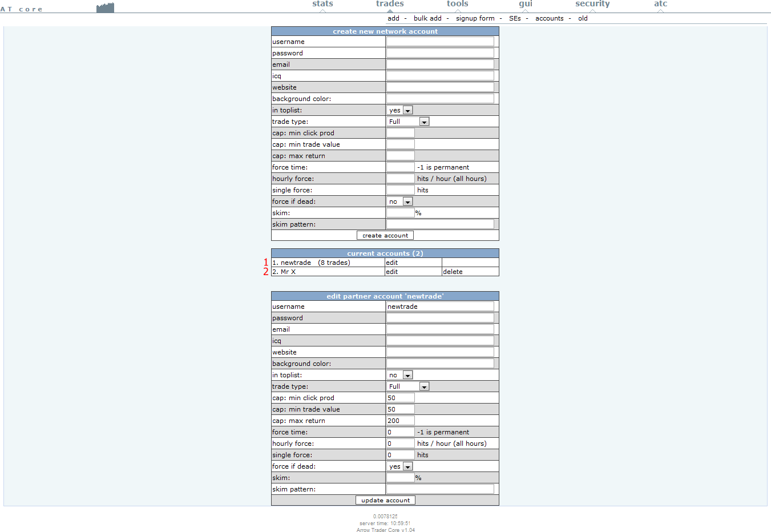Screen dimensions: 771x532
Task: Open force if dead dropdown in create form
Action: click(399, 201)
